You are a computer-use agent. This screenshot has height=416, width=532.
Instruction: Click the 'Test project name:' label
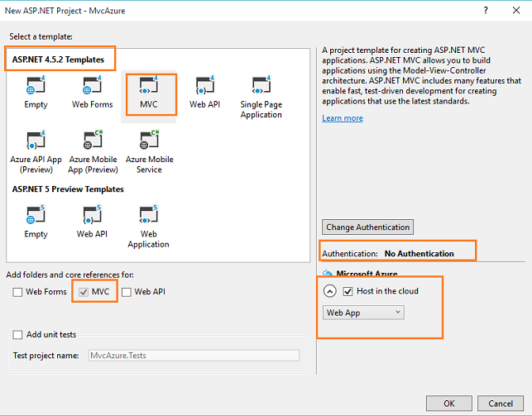[46, 356]
